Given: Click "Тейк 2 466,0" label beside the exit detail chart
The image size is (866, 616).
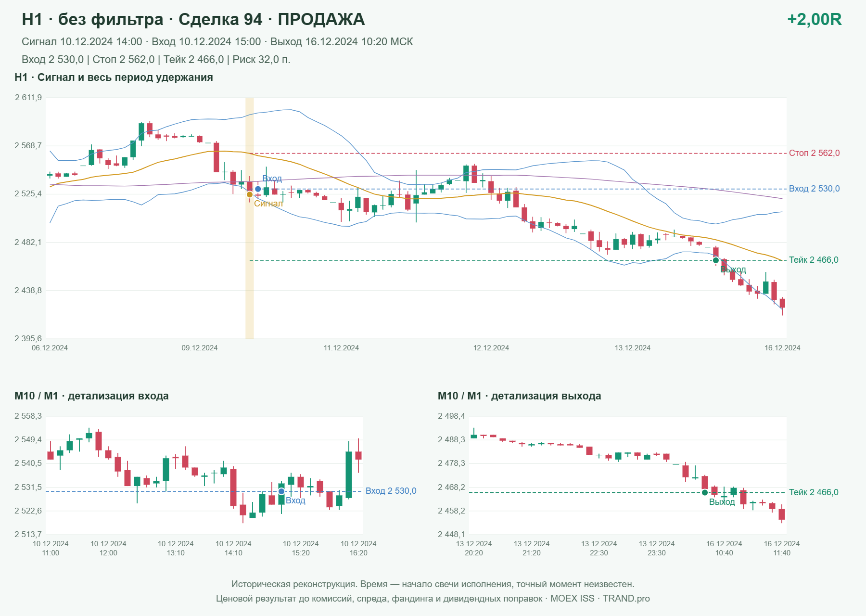Looking at the screenshot, I should point(814,492).
